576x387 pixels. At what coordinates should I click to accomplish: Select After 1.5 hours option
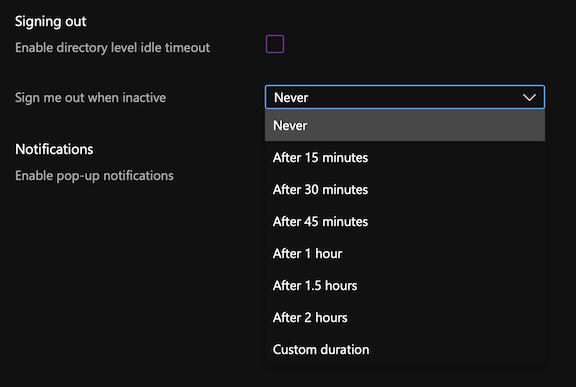(x=405, y=285)
